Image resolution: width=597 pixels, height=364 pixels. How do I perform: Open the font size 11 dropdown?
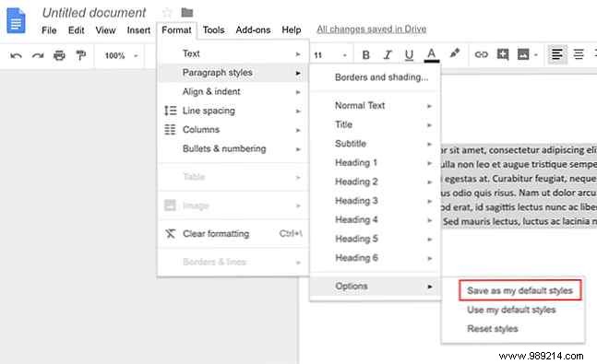pos(330,55)
